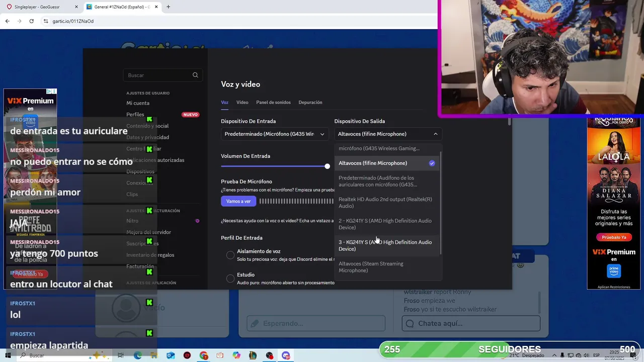Open Perfiles settings
Screen dimensions: 644x362
(135, 115)
